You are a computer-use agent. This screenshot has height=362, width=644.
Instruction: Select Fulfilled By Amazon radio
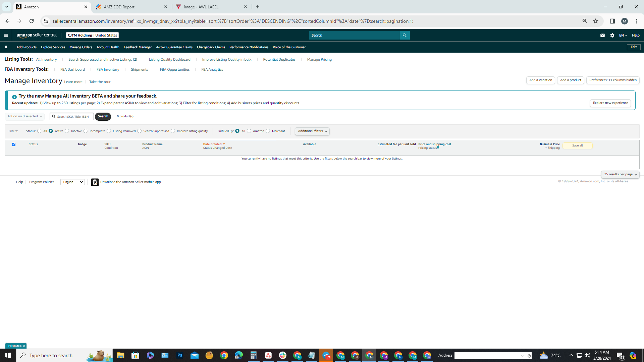(249, 131)
